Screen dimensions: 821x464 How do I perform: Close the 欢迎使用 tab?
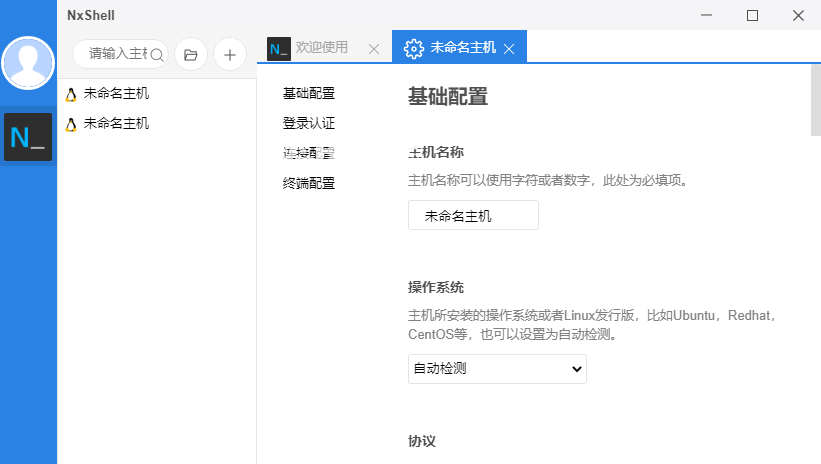click(374, 48)
